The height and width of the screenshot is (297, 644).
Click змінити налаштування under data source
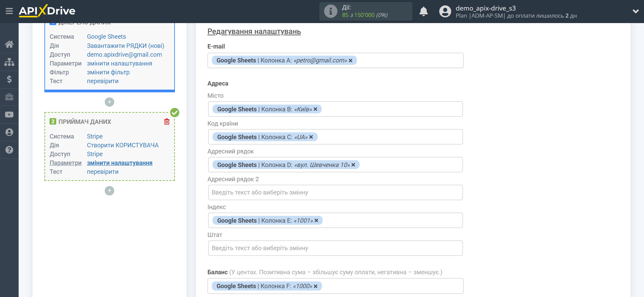click(x=119, y=63)
